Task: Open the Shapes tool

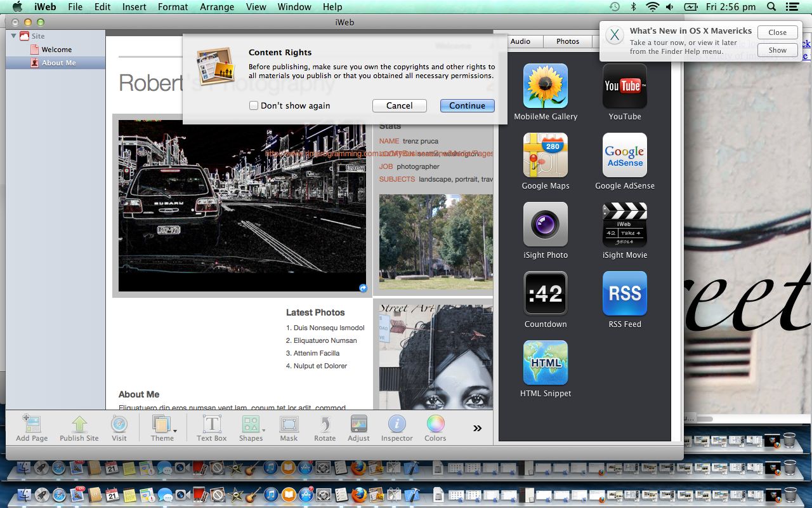Action: 251,424
